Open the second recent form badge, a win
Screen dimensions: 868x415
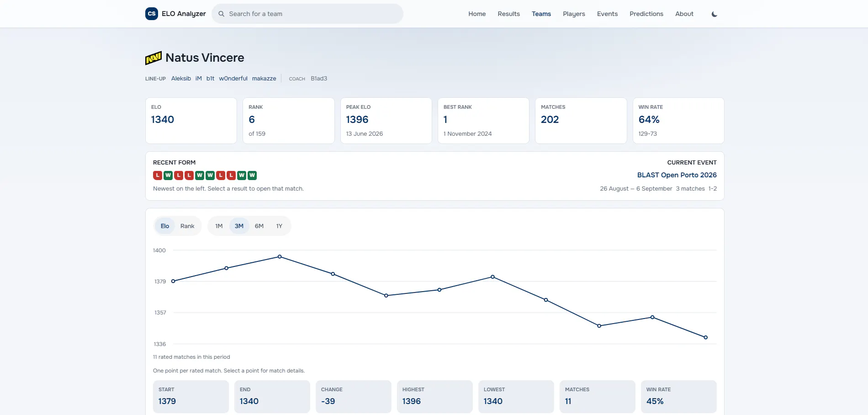coord(168,175)
